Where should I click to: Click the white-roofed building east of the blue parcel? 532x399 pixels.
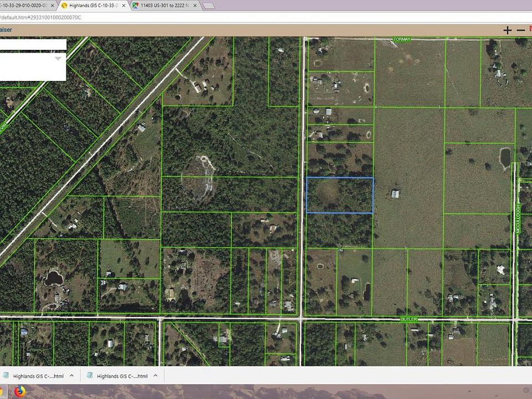click(395, 194)
